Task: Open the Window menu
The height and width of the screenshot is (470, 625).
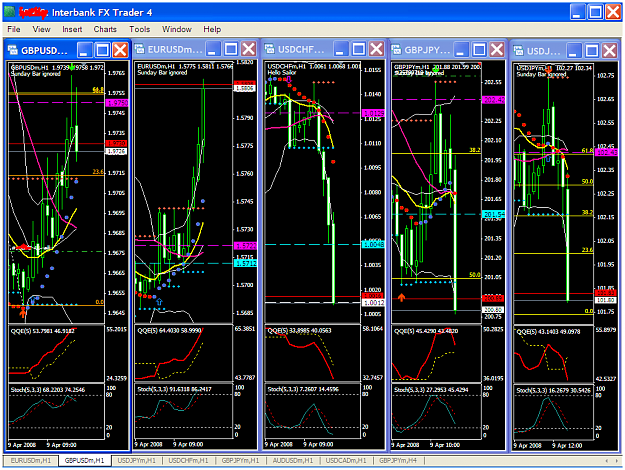Action: [x=177, y=29]
